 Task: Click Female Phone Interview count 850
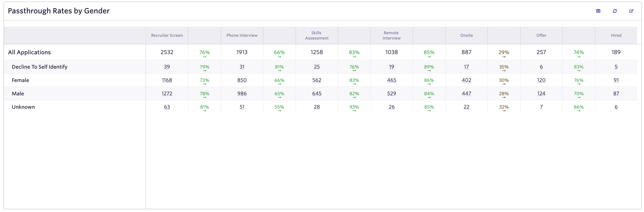[x=242, y=80]
